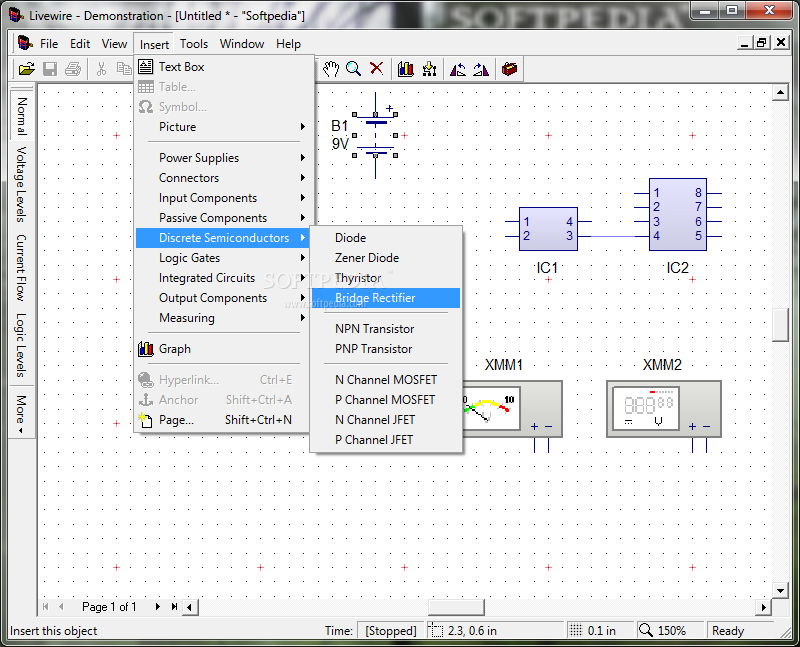Select the IC2 chip component
Screen dimensions: 800x647
click(678, 215)
